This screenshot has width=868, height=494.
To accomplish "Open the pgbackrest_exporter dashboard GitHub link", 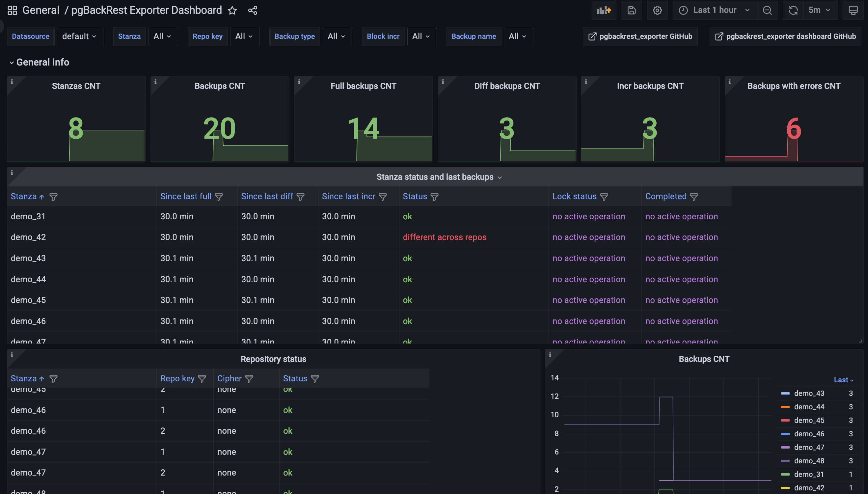I will coord(785,36).
